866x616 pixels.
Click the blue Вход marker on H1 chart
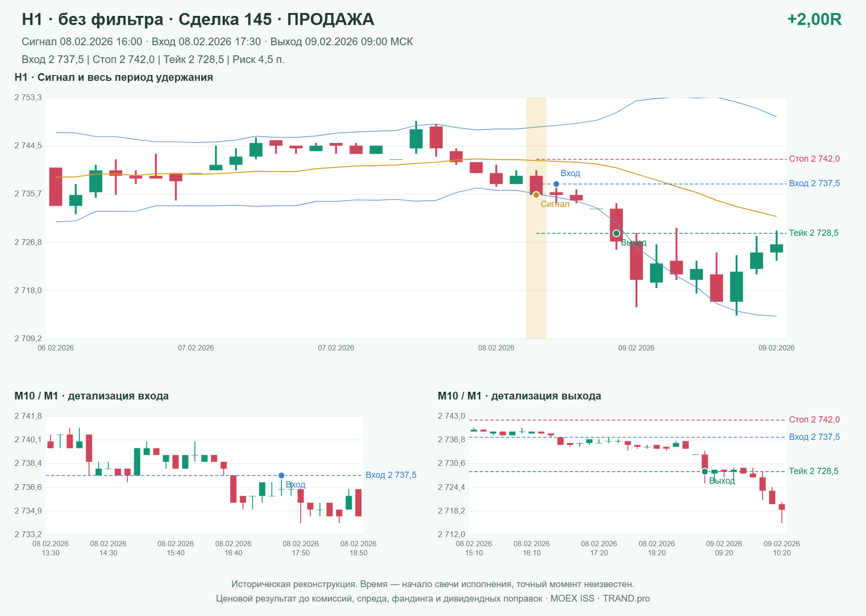click(x=556, y=184)
